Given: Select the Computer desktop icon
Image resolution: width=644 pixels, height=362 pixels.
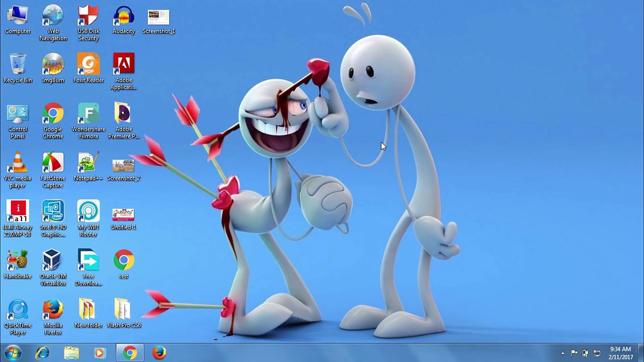Looking at the screenshot, I should [18, 20].
